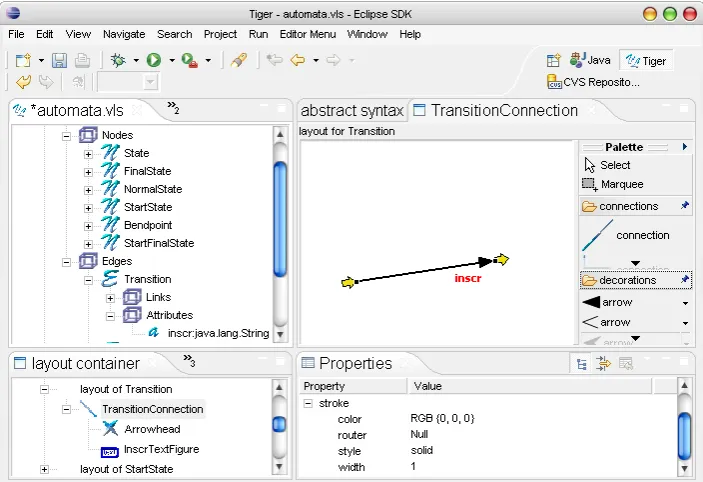Click the RGB {0, 0, 0} color value

click(x=442, y=418)
